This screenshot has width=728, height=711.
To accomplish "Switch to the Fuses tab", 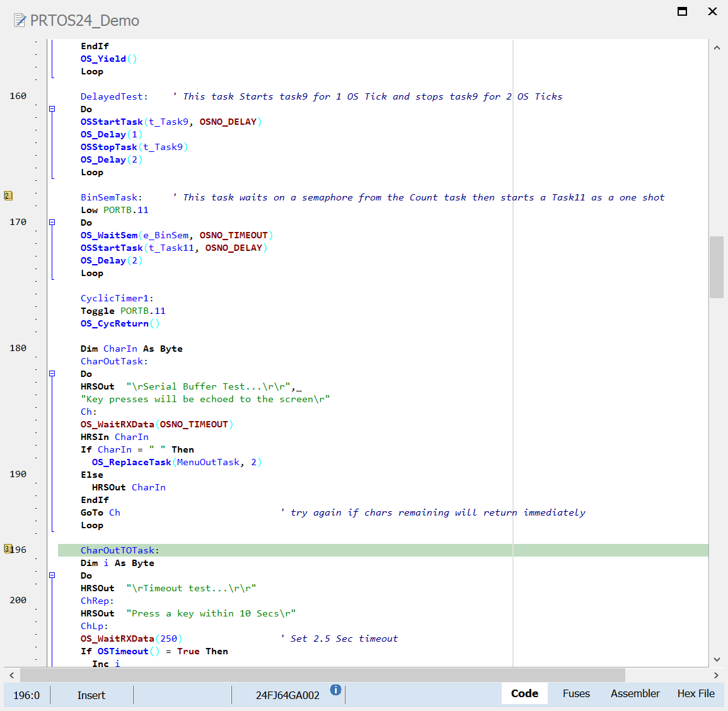I will (x=576, y=693).
